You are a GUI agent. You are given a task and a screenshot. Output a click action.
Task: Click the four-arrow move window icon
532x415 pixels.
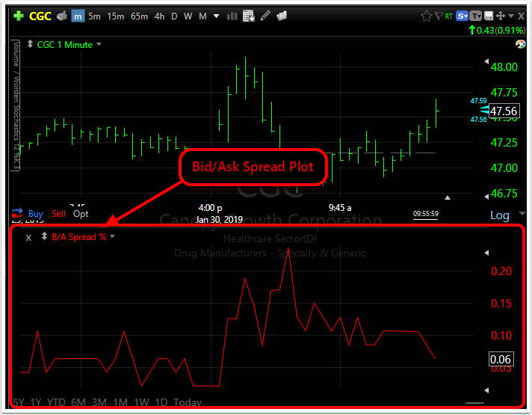pos(501,16)
